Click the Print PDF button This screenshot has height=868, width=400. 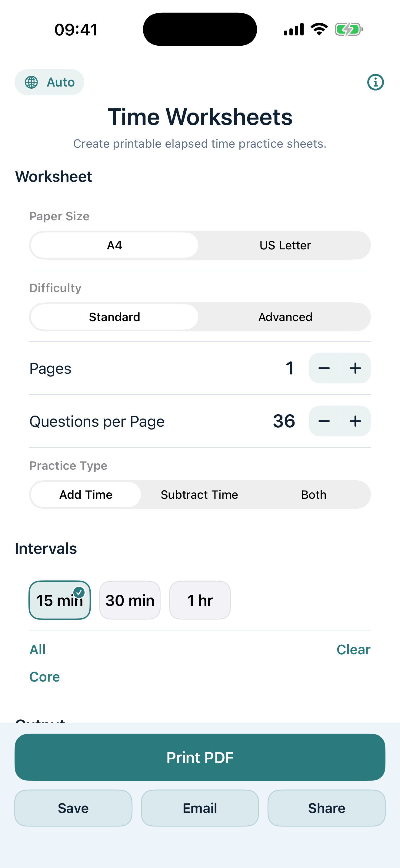[x=200, y=757]
